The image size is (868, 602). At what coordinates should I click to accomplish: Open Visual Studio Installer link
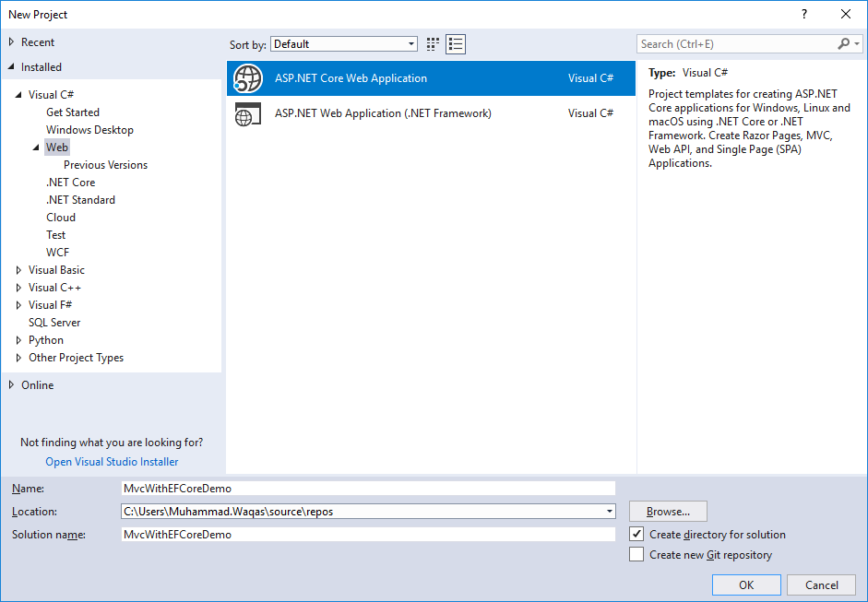click(112, 462)
